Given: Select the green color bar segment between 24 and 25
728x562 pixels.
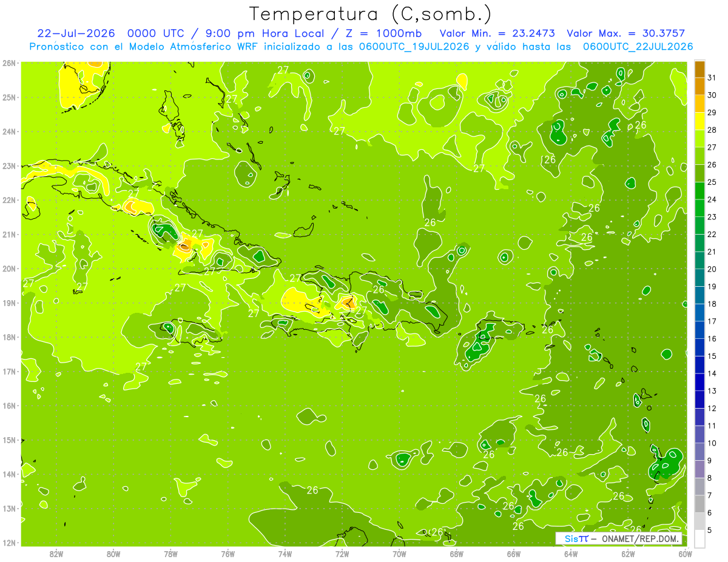Looking at the screenshot, I should (x=699, y=191).
